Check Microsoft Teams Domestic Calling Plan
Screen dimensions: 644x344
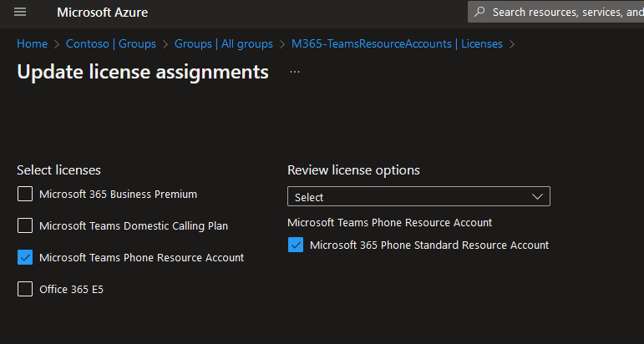[25, 225]
